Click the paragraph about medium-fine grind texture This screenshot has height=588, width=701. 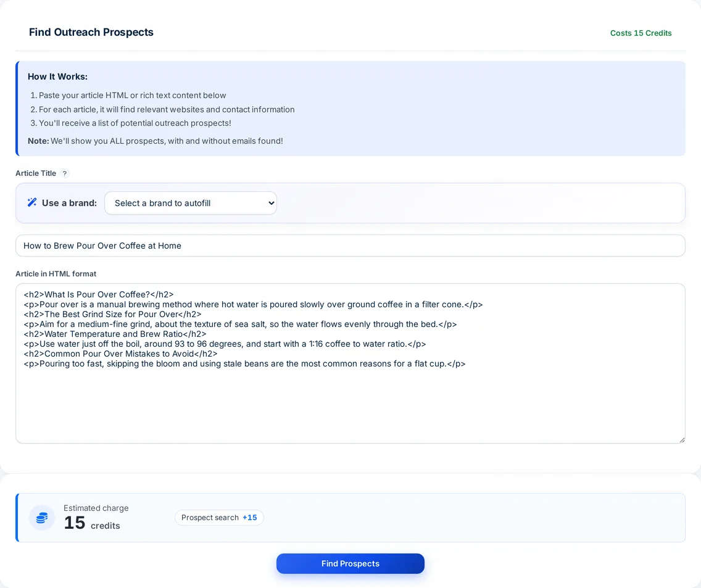(240, 324)
